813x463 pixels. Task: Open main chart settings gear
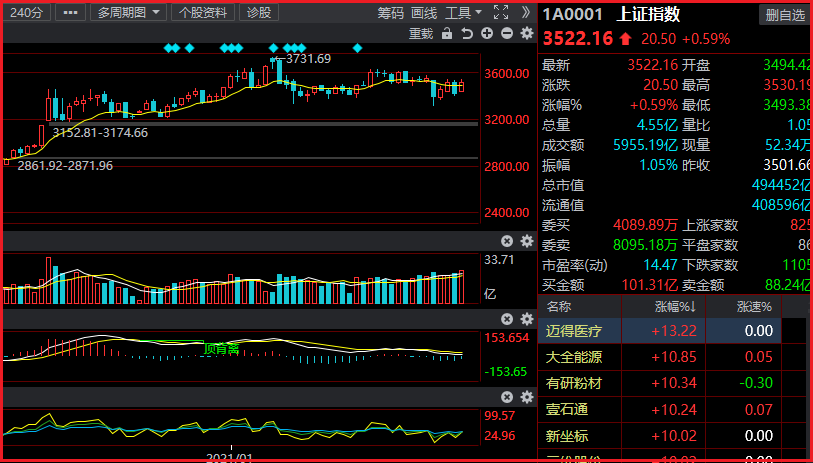pos(526,33)
